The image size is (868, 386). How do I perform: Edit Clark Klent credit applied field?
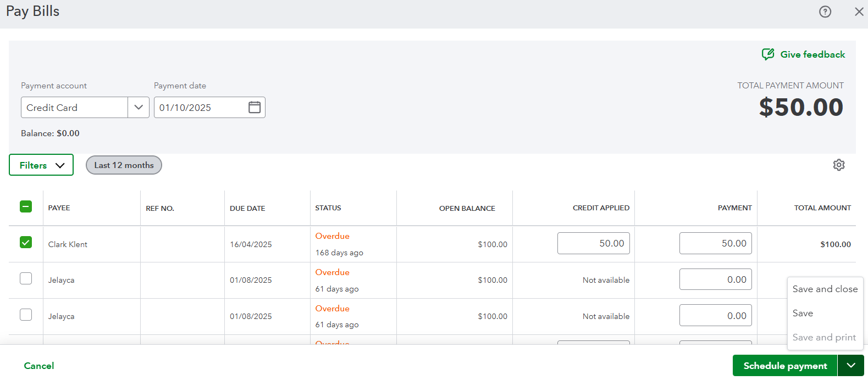click(593, 243)
